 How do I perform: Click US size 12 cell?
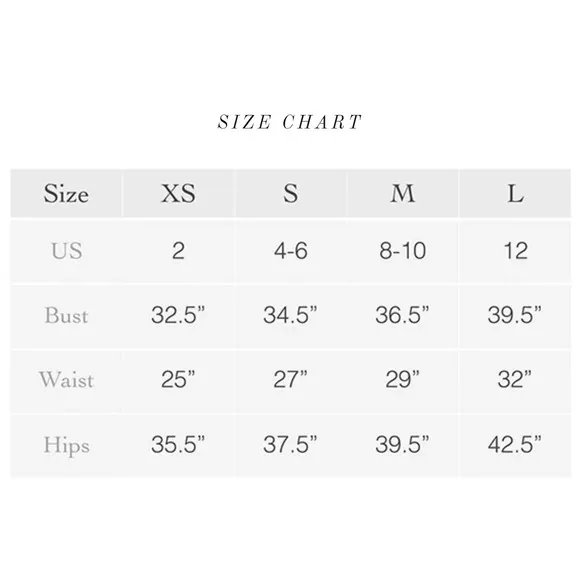[x=515, y=251]
